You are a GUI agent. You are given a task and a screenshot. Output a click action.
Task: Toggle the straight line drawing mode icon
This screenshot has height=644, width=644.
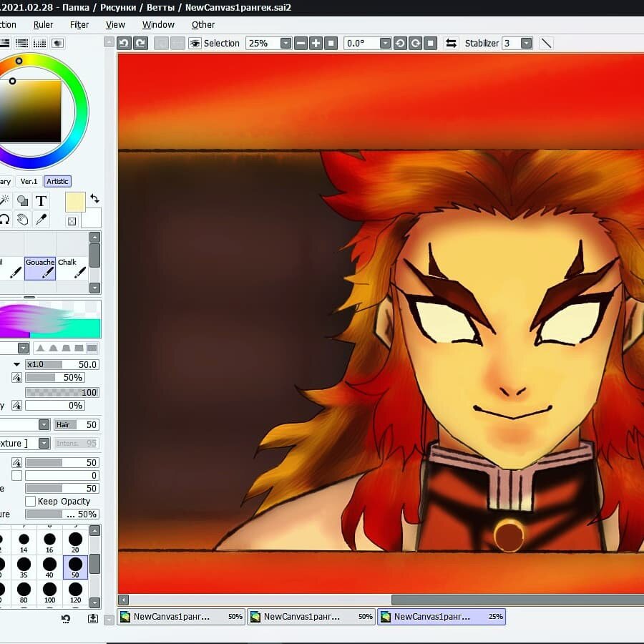[546, 43]
